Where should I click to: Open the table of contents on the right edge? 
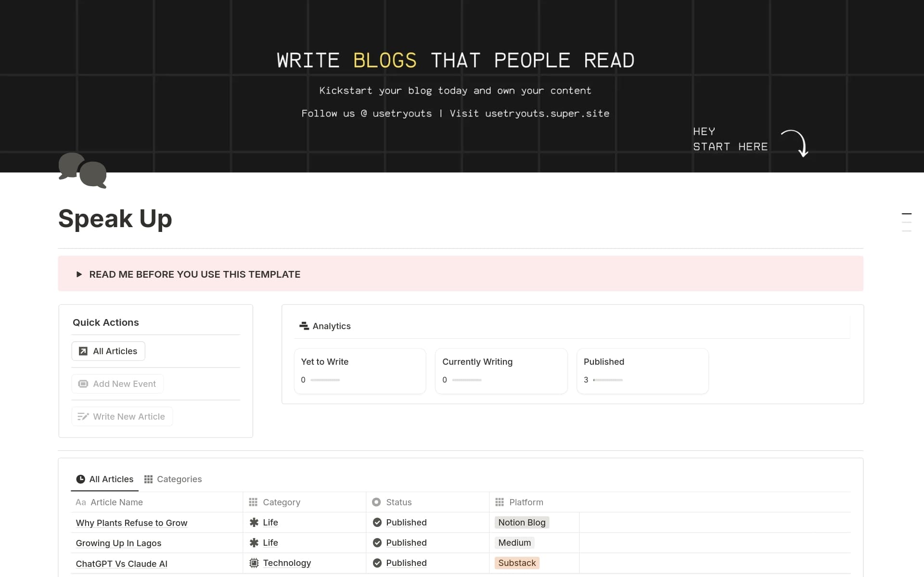point(907,221)
